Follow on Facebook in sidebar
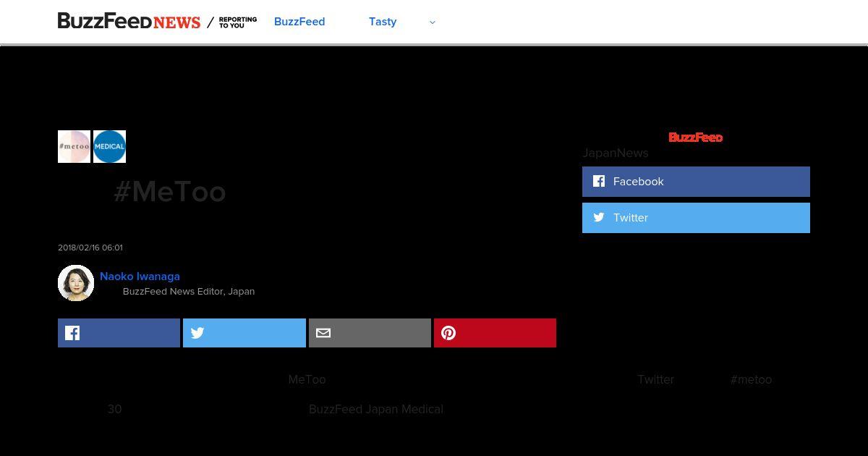The height and width of the screenshot is (456, 868). coord(696,182)
